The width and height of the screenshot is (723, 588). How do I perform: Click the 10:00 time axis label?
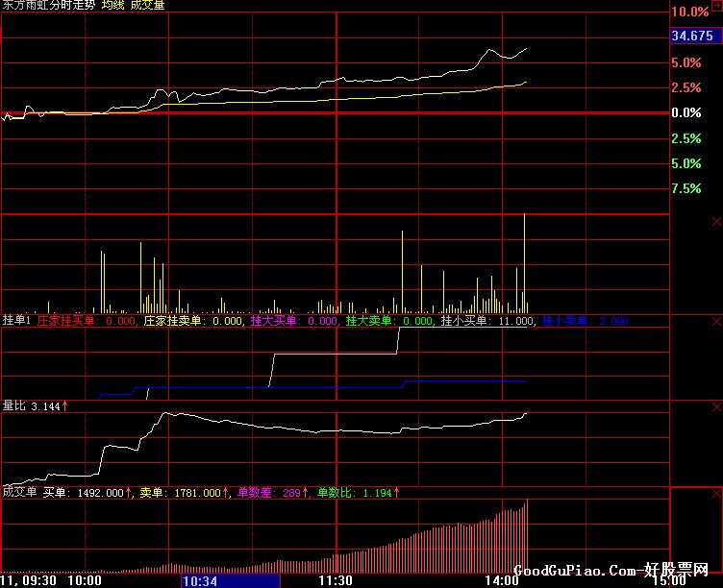coord(85,580)
